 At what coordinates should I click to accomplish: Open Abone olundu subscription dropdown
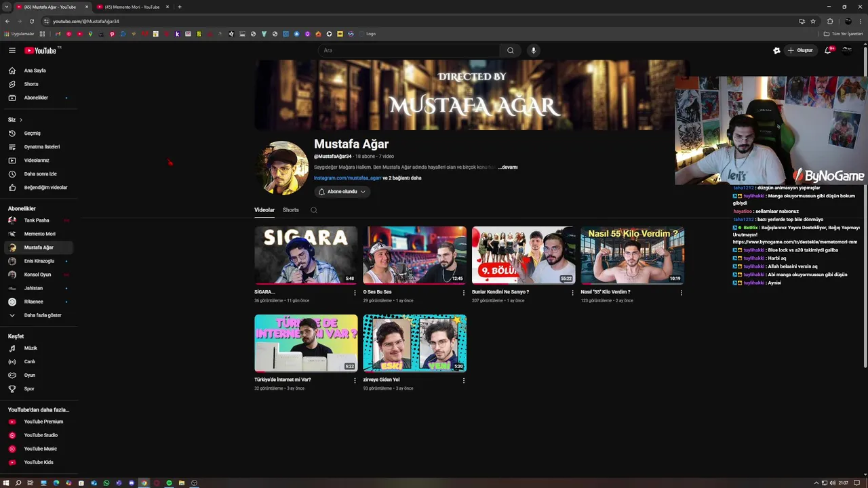click(342, 192)
